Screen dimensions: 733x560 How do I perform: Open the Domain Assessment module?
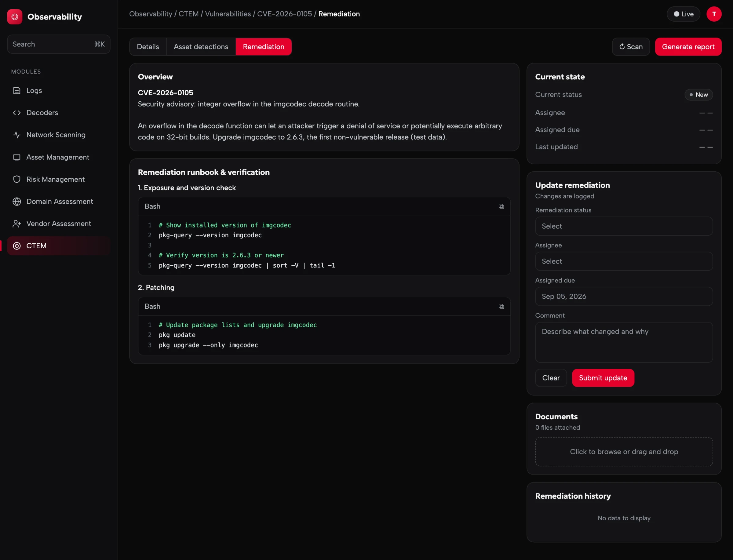pos(59,202)
